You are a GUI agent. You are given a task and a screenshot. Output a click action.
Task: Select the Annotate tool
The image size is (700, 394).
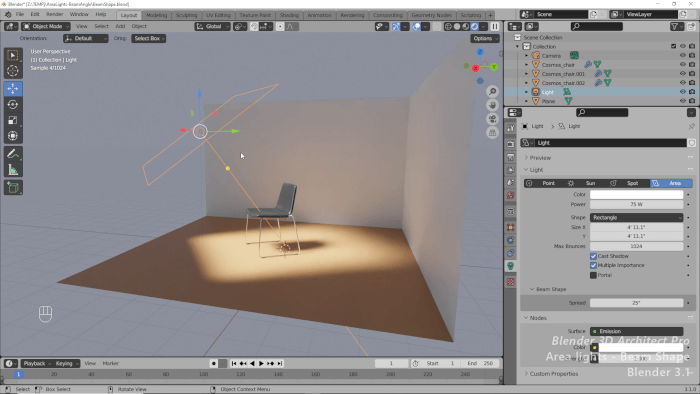(x=13, y=154)
